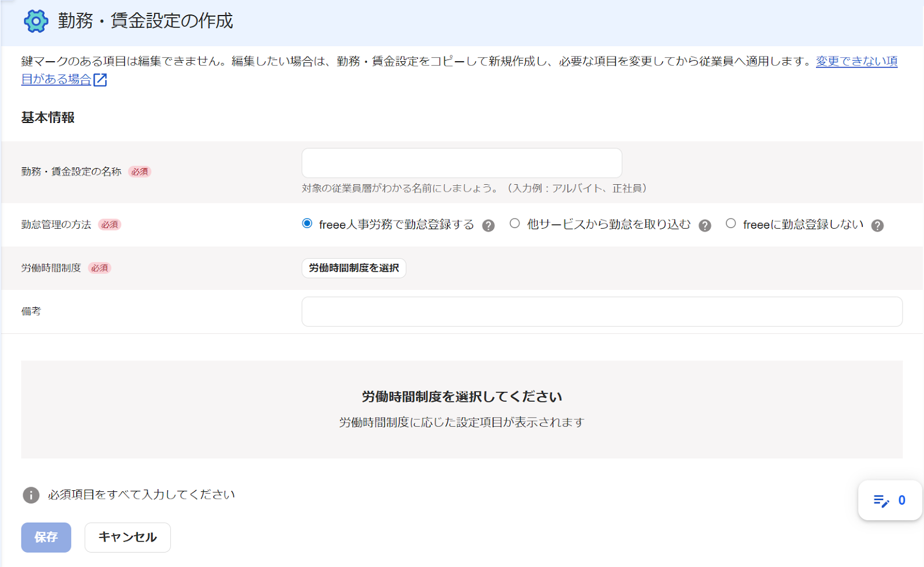Viewport: 924px width, 567px height.
Task: Open help icon for freee人事労務で勤怠登録する
Action: pyautogui.click(x=489, y=225)
